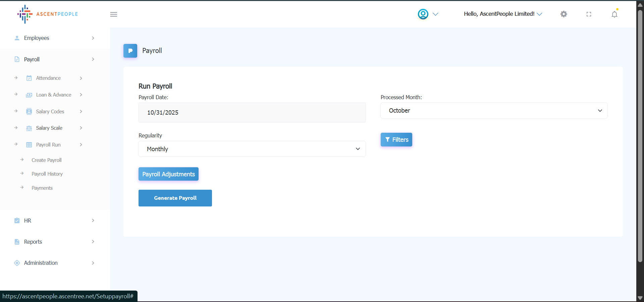The height and width of the screenshot is (302, 644).
Task: Click the AscentPeople logo
Action: [48, 14]
